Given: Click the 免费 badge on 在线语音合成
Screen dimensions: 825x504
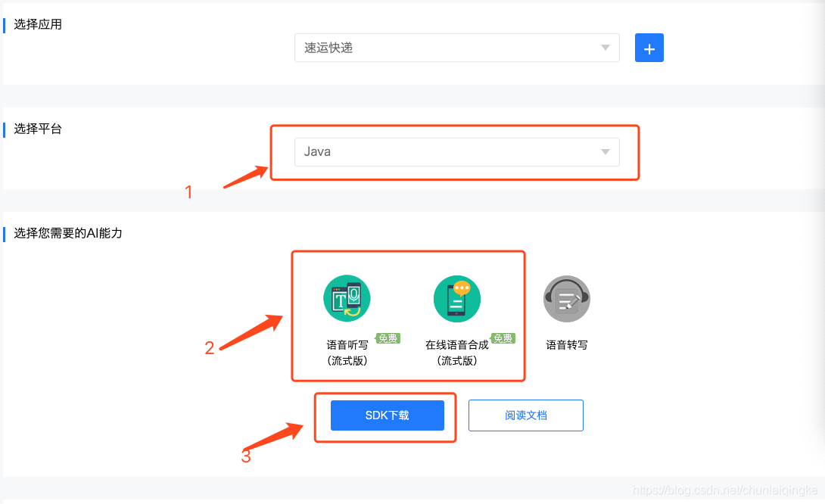Looking at the screenshot, I should (x=503, y=338).
